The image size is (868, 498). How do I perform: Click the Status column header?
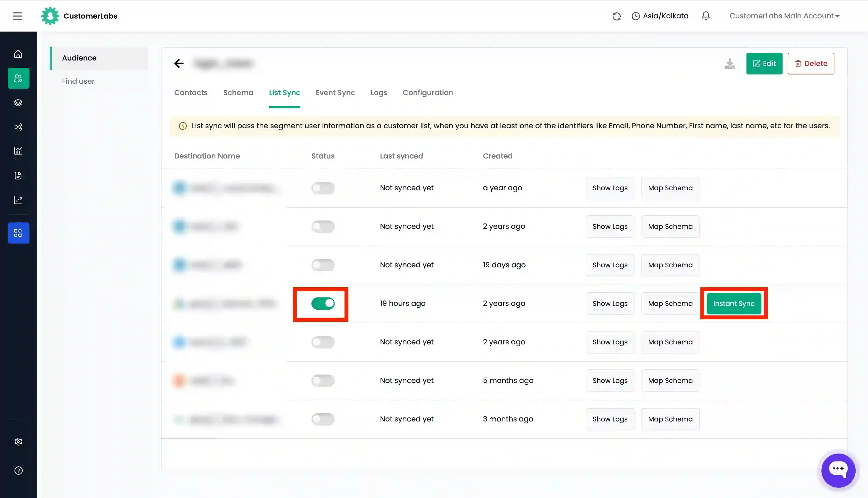point(323,156)
